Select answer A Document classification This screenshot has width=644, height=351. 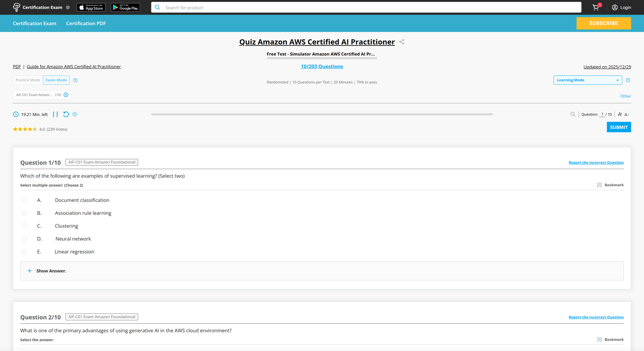point(25,200)
